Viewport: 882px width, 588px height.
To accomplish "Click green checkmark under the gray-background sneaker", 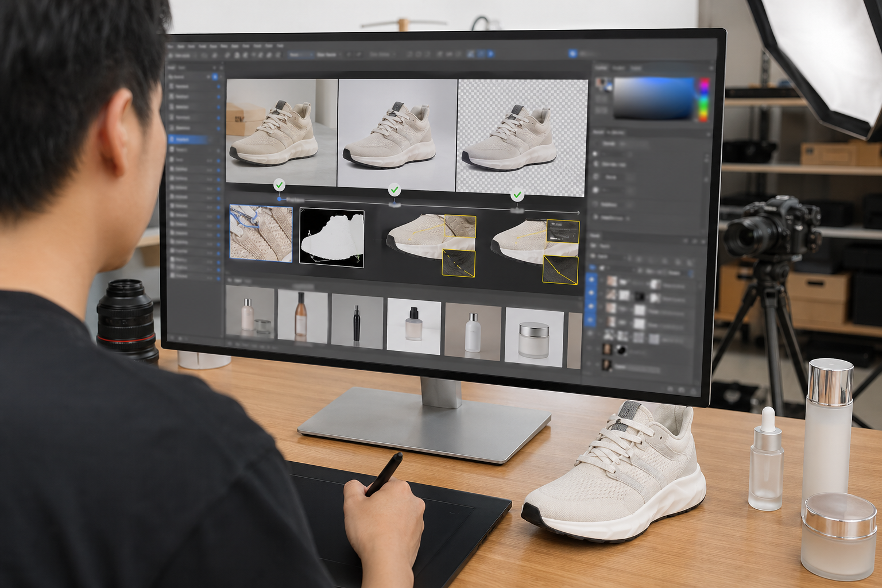I will point(394,190).
